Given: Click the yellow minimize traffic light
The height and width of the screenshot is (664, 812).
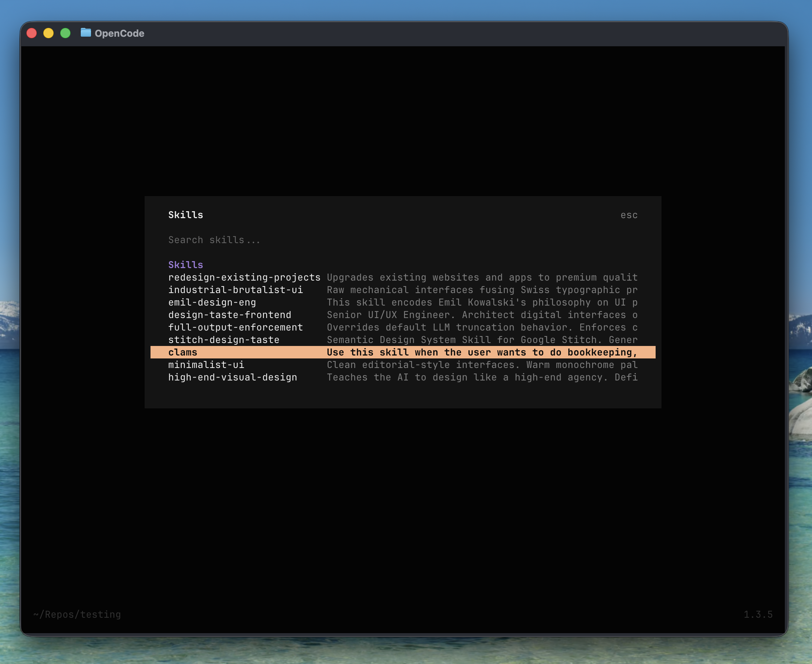Looking at the screenshot, I should tap(48, 33).
